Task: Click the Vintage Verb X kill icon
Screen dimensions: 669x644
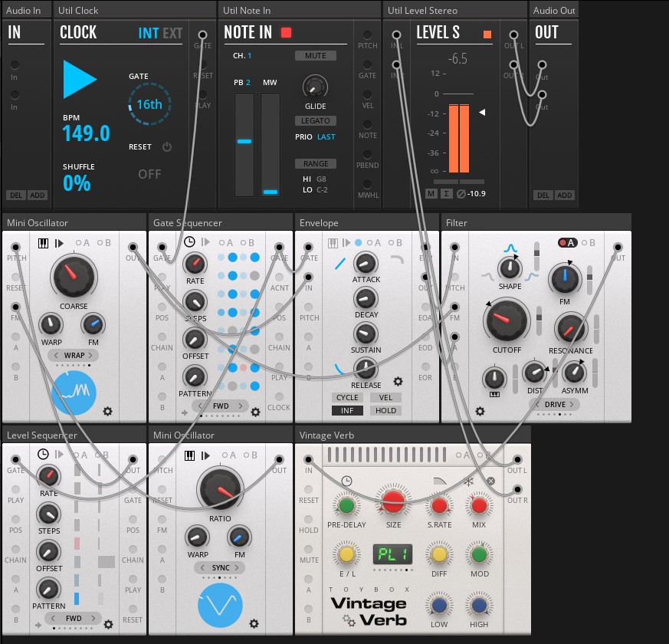Action: click(x=490, y=481)
